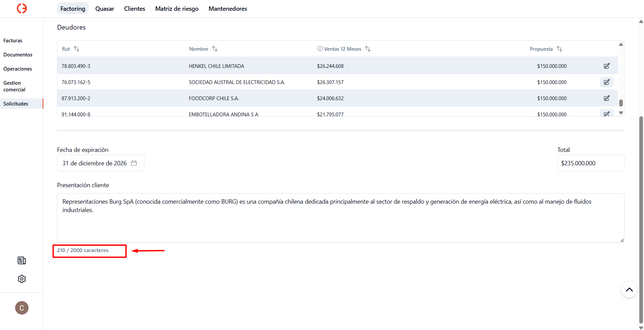This screenshot has height=330, width=644.
Task: Select FOODCORP's $150.000.000 proposal amount
Action: pyautogui.click(x=552, y=98)
